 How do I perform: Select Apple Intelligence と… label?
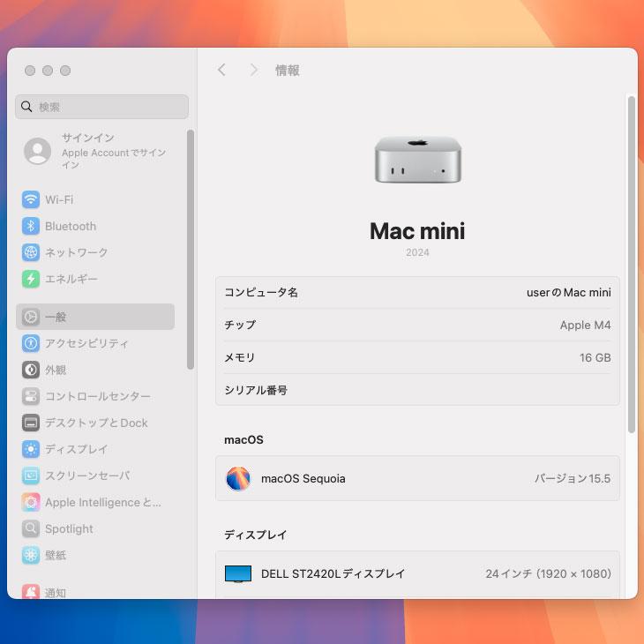(x=103, y=502)
